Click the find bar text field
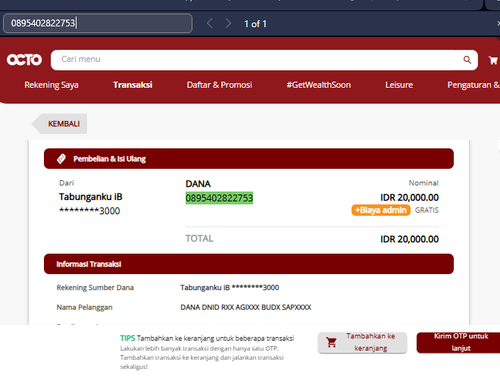The height and width of the screenshot is (377, 500). 98,23
